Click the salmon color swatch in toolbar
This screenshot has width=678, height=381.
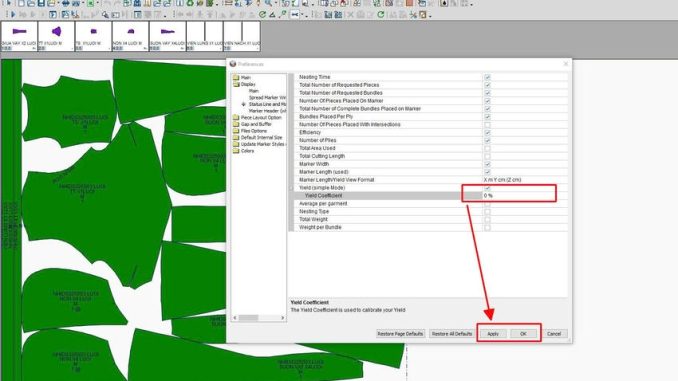(x=409, y=3)
